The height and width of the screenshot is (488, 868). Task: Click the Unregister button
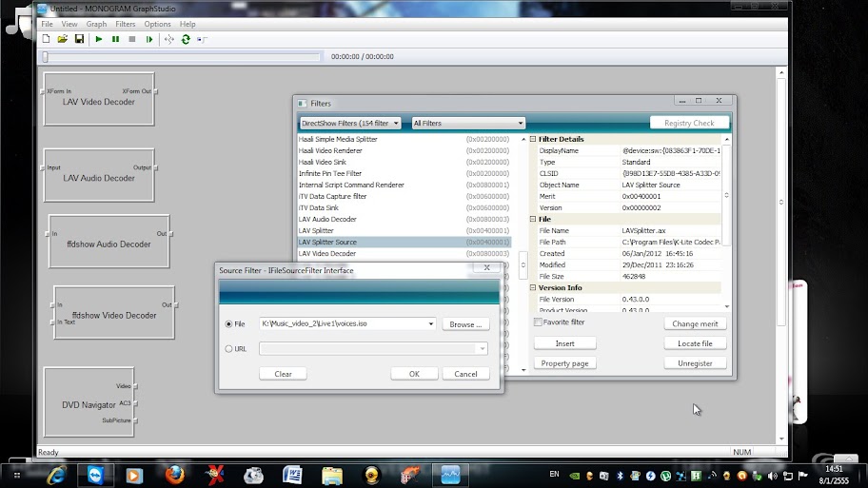pos(696,363)
